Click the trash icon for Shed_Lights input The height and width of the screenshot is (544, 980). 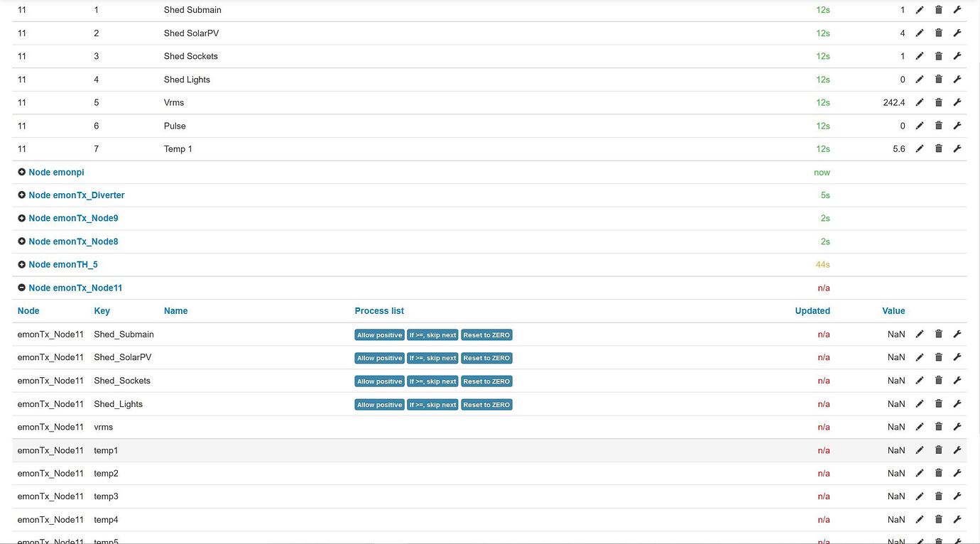coord(938,403)
